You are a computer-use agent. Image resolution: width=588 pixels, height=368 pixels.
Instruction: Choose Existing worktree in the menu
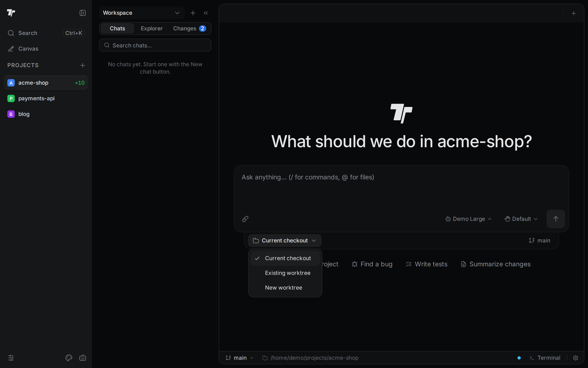(x=285, y=273)
